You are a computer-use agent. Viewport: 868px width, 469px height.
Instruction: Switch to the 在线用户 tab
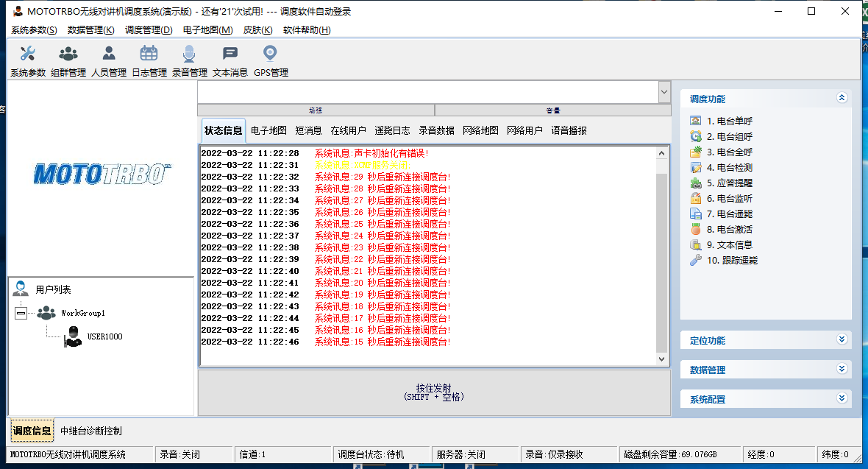pos(348,131)
